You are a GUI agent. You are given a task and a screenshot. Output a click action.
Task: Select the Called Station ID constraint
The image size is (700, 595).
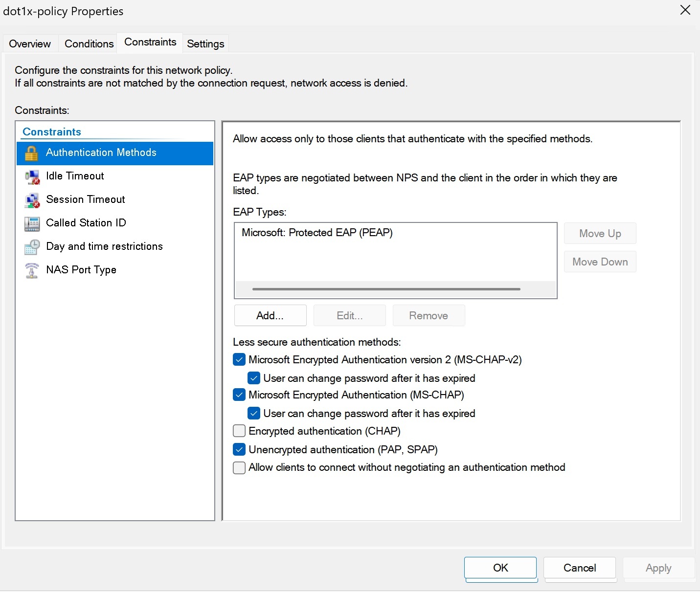[x=115, y=223]
